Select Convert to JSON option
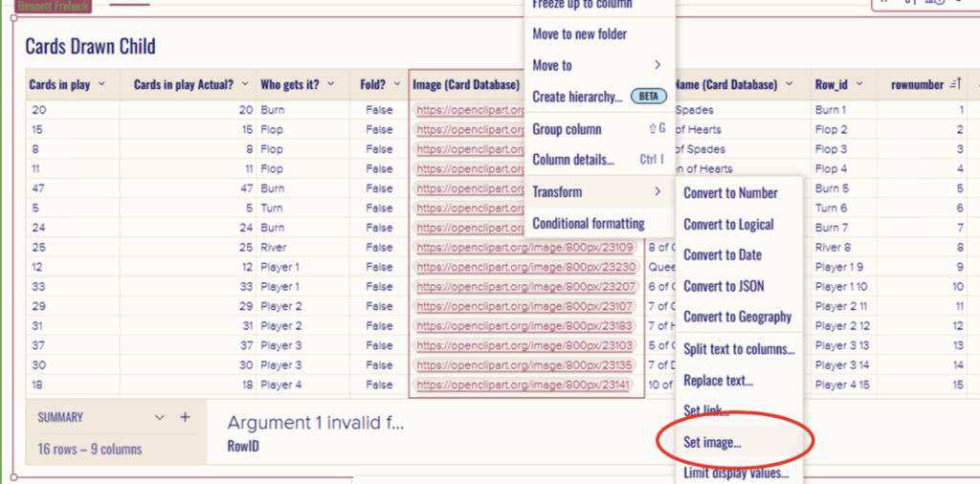 point(724,286)
